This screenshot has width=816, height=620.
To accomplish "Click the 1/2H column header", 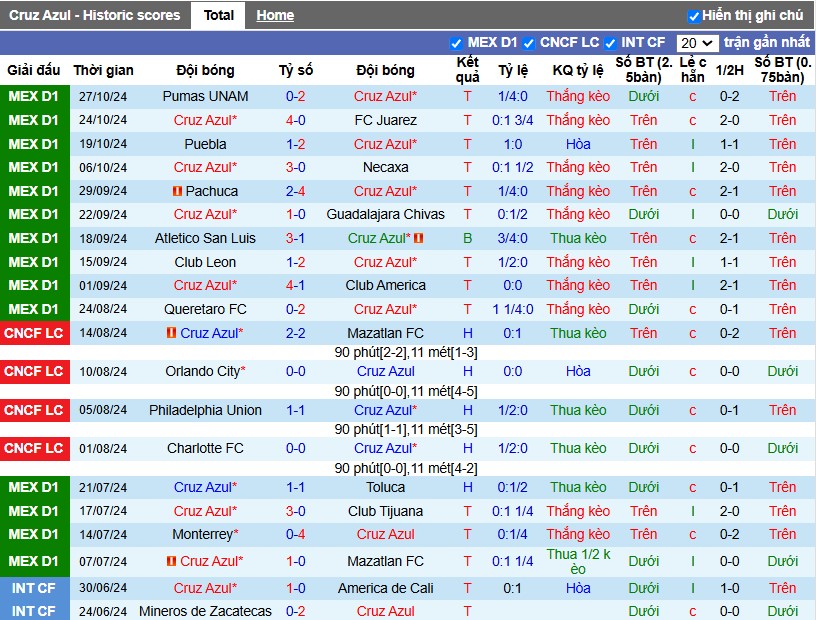I will (x=729, y=70).
